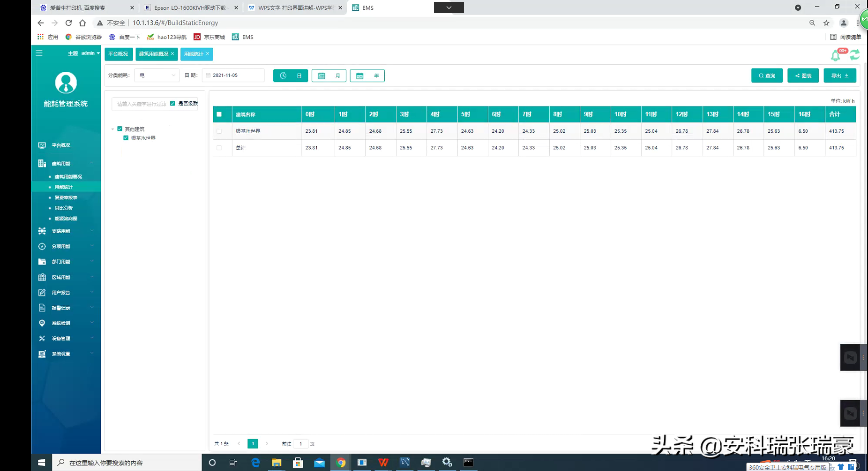This screenshot has height=471, width=868.
Task: Open the 百度一下 bookmark
Action: (124, 37)
